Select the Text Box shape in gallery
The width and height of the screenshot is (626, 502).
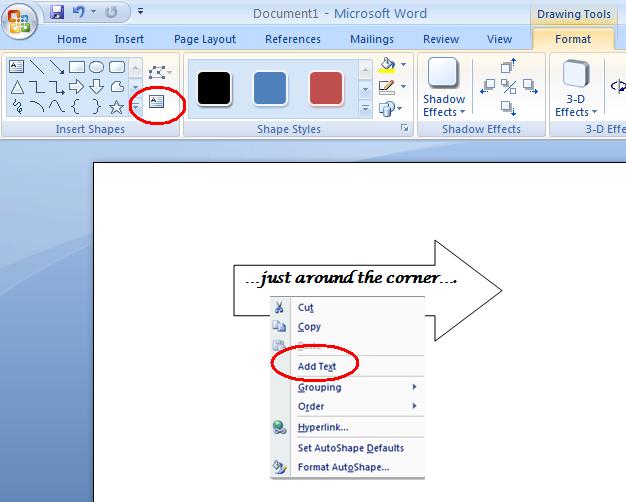[16, 66]
